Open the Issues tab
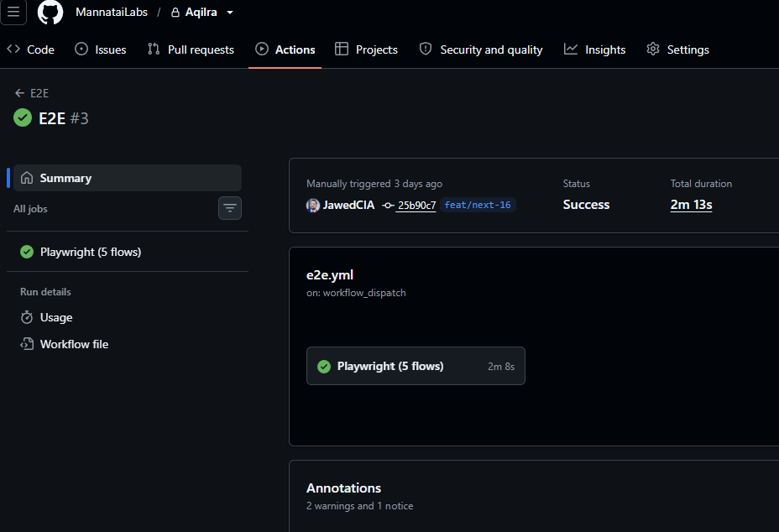779x532 pixels. tap(101, 50)
